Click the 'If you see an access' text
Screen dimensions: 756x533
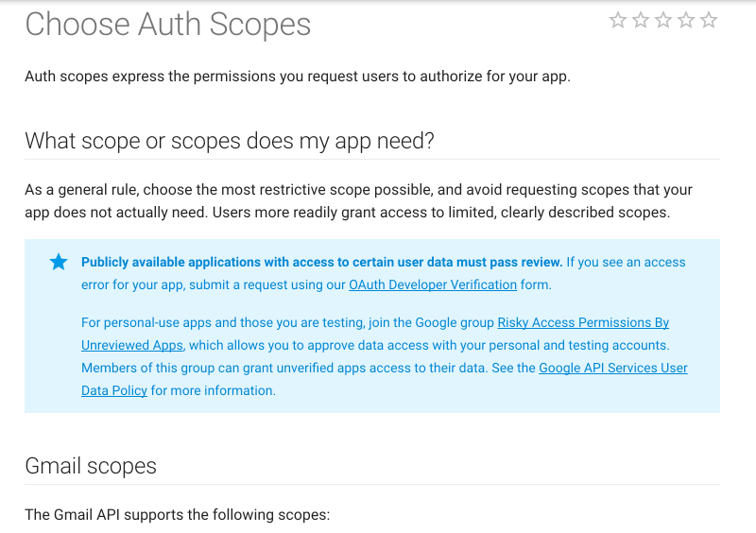[x=626, y=262]
